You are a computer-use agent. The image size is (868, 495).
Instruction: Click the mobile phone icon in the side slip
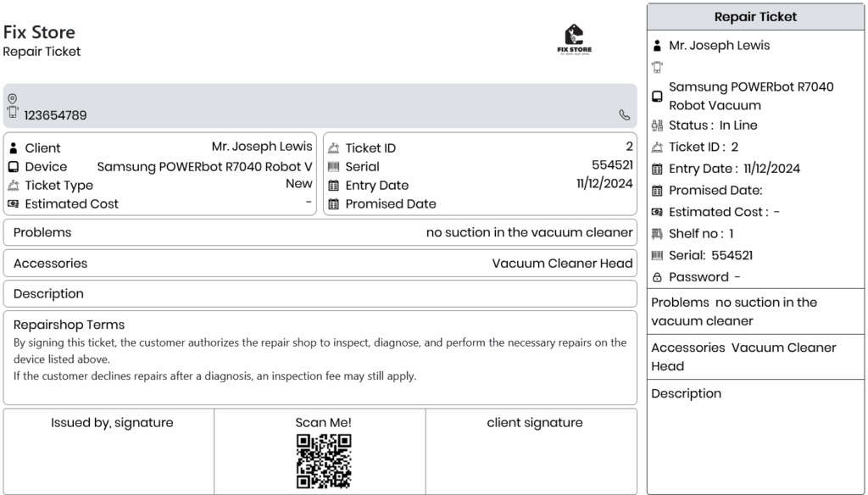coord(657,68)
